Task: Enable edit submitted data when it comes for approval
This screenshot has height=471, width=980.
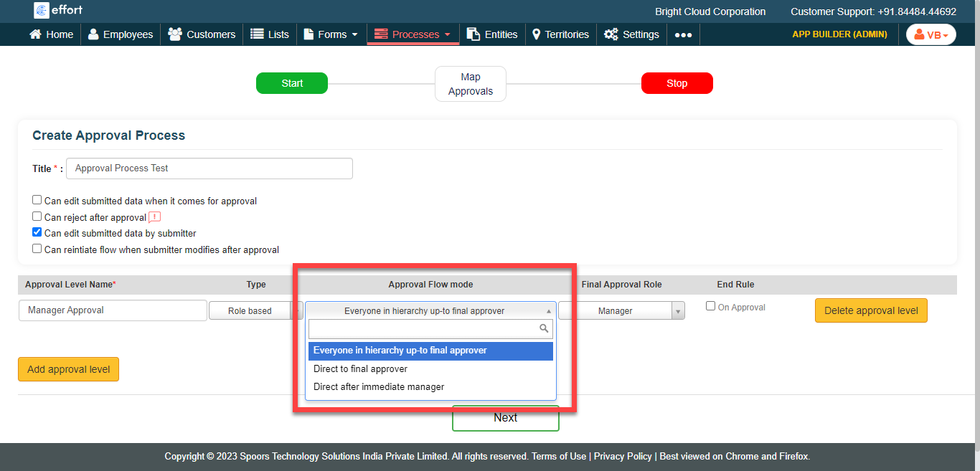Action: [37, 201]
